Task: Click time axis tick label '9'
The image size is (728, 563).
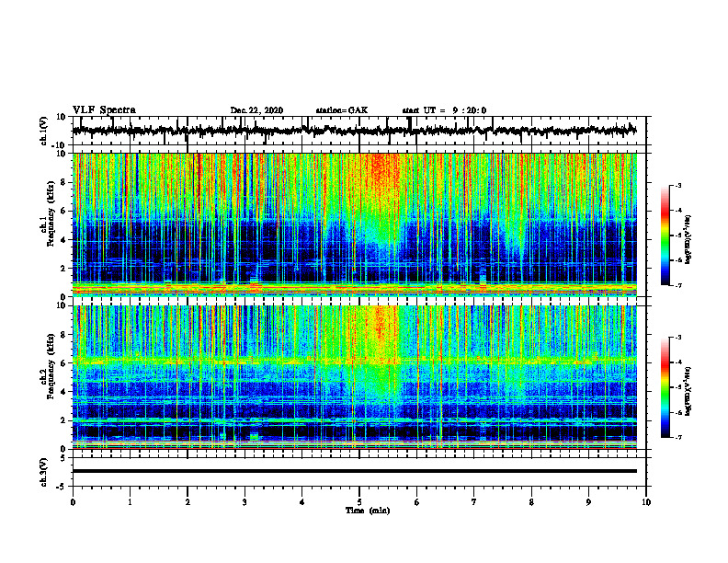Action: (588, 502)
